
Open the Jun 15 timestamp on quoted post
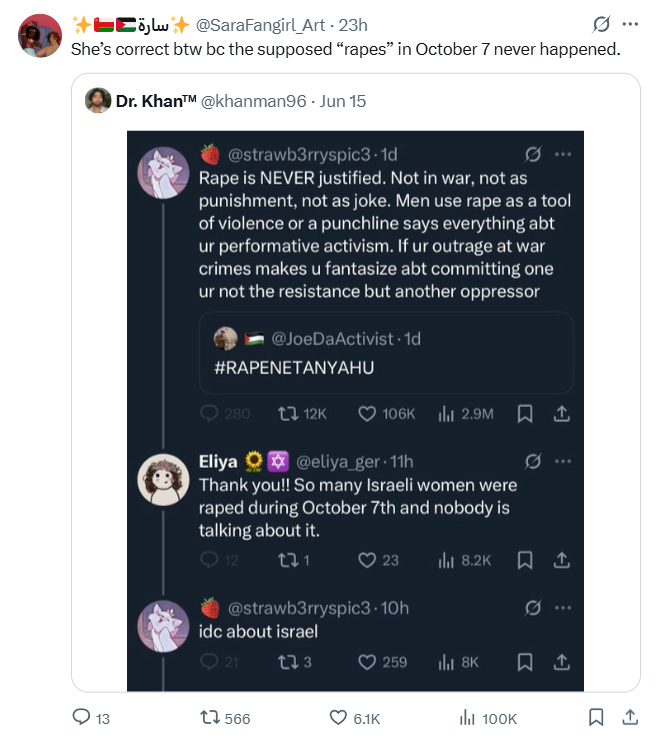[343, 101]
